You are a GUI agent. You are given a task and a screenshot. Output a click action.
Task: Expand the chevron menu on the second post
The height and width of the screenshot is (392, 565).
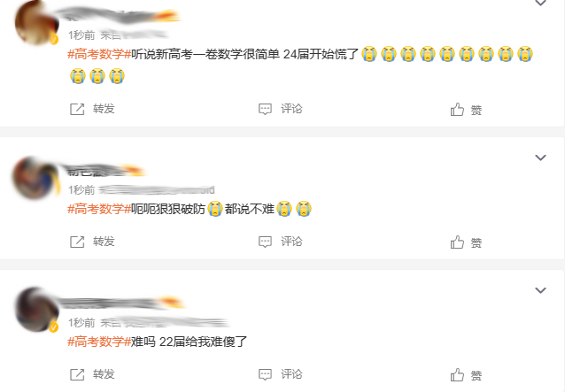540,158
